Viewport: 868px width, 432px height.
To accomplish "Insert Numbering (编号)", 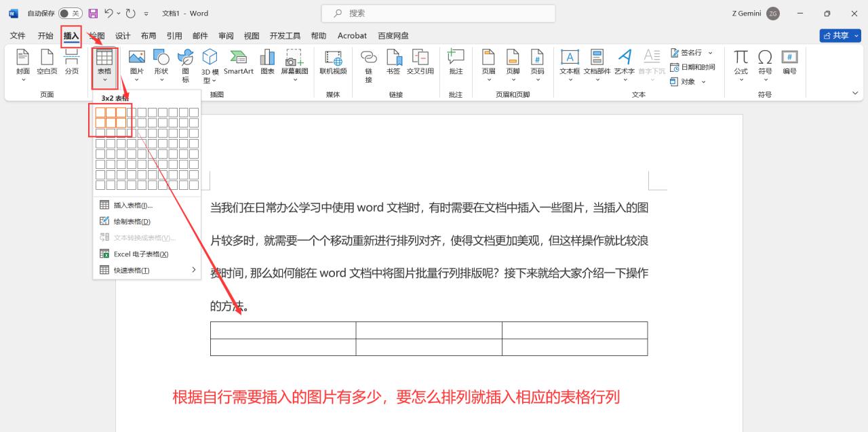I will (x=789, y=62).
